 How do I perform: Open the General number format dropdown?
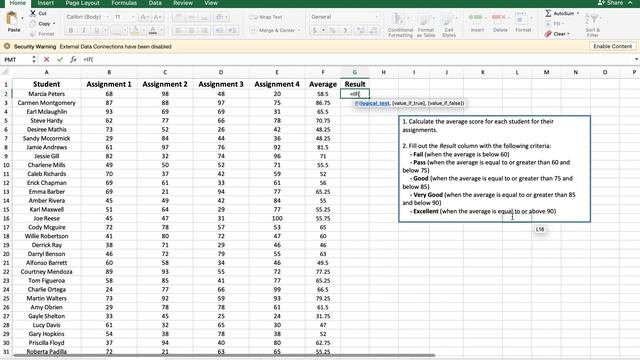click(376, 17)
